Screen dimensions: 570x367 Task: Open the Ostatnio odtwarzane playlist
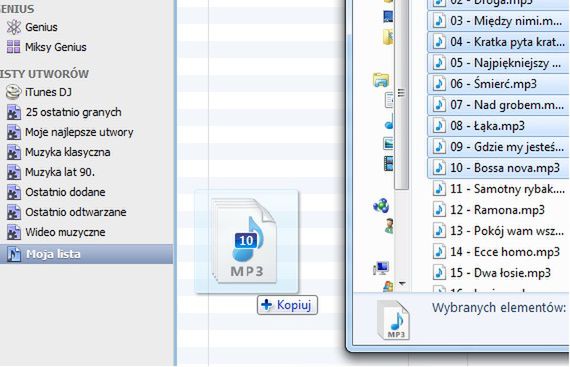tap(76, 212)
